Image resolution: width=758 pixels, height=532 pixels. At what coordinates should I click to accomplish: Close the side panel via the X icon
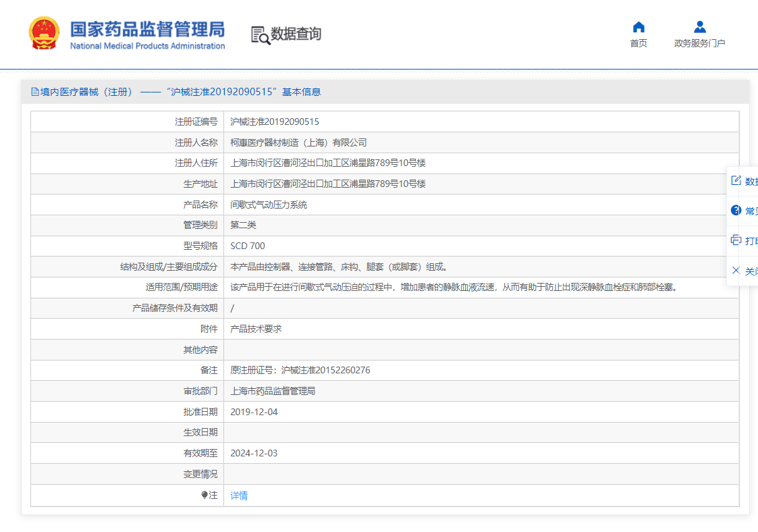click(x=735, y=269)
